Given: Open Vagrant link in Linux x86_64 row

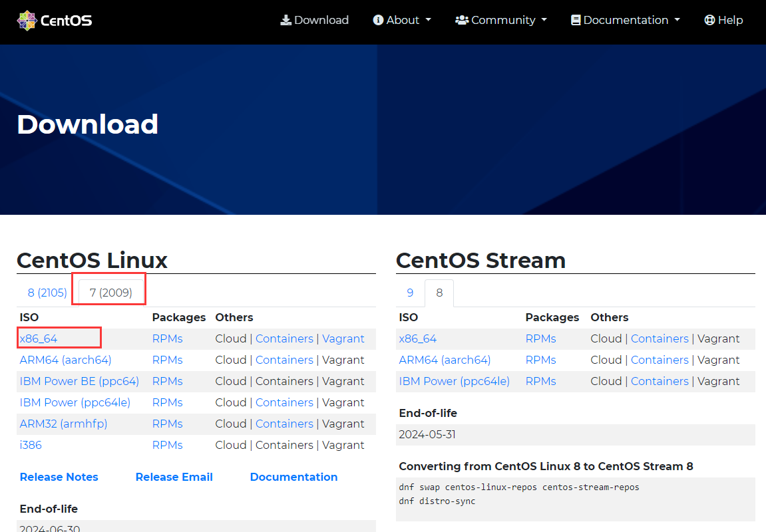Looking at the screenshot, I should point(343,338).
